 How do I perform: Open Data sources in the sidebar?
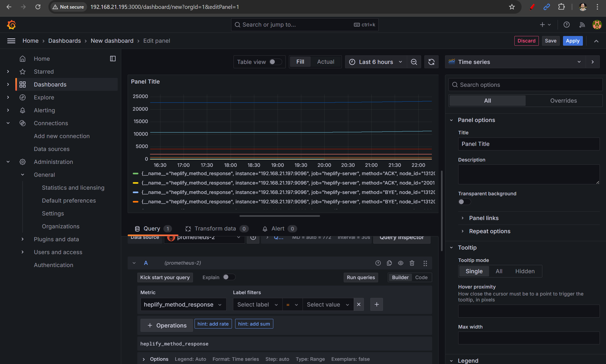point(52,149)
